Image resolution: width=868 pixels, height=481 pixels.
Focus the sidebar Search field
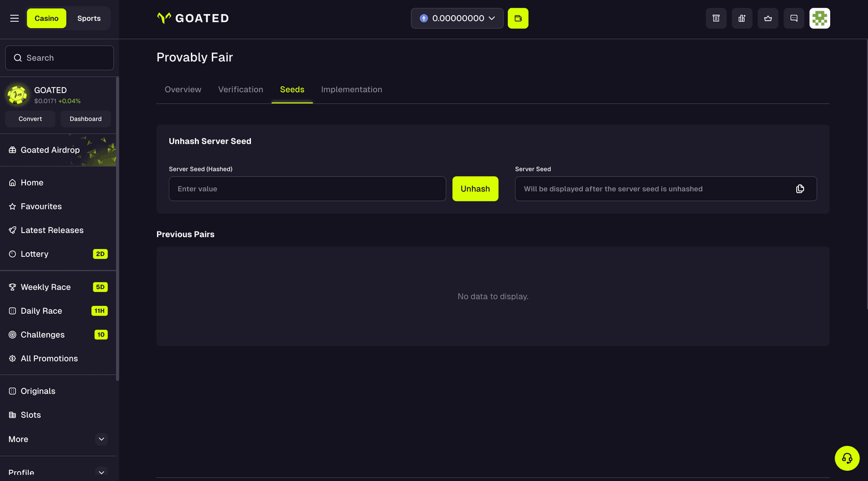coord(59,58)
